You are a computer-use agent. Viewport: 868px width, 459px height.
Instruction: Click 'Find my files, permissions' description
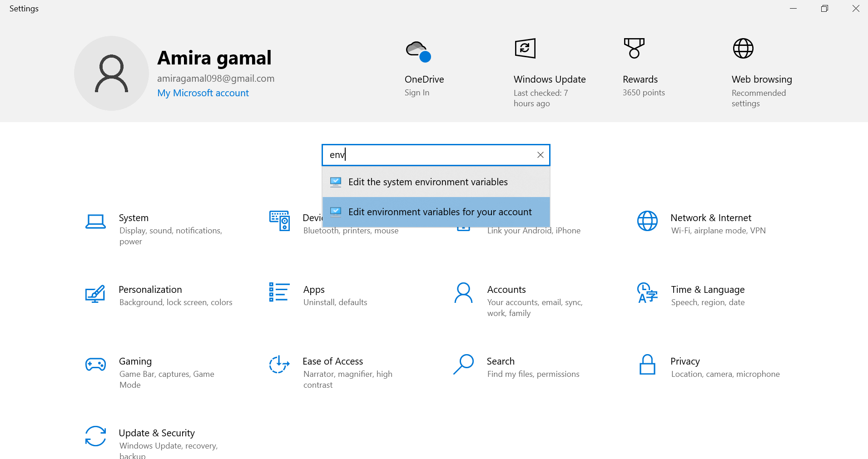[533, 374]
